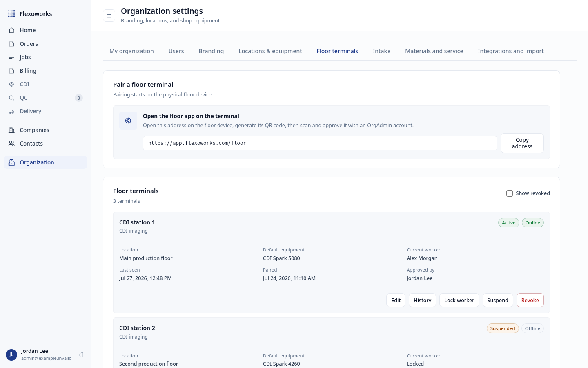Open Jobs from the sidebar
Screen dimensions: 588x368
click(46, 57)
